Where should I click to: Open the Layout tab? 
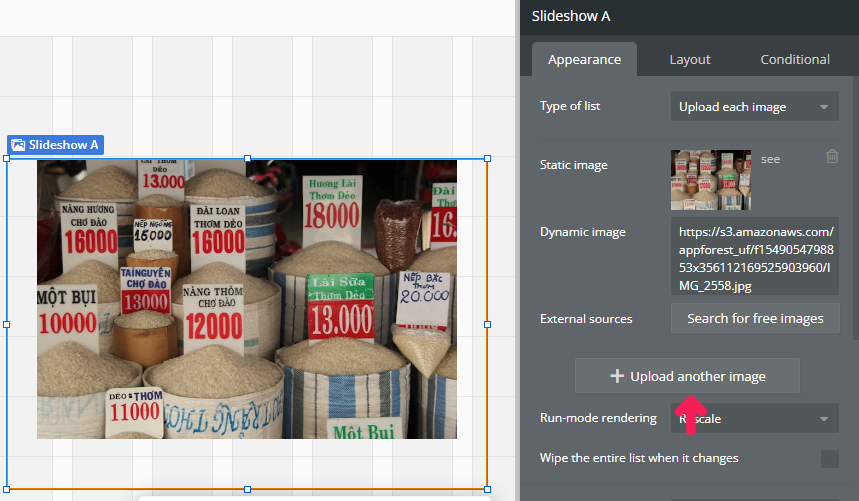[x=690, y=59]
